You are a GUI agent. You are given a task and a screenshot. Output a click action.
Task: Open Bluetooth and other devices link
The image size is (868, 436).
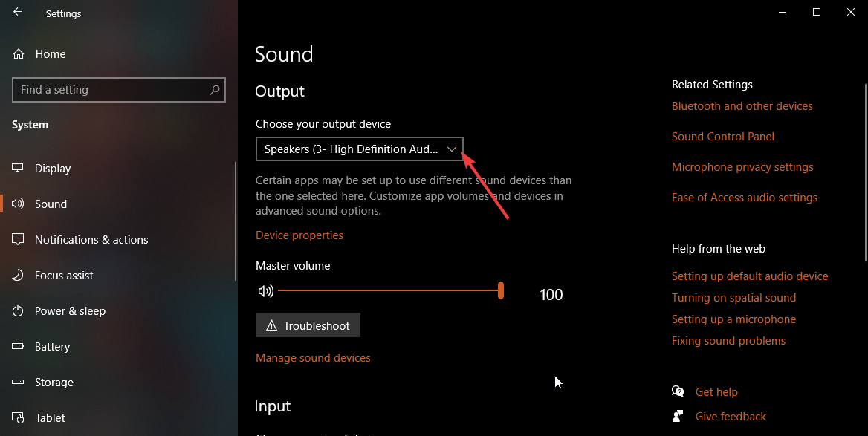click(x=742, y=106)
